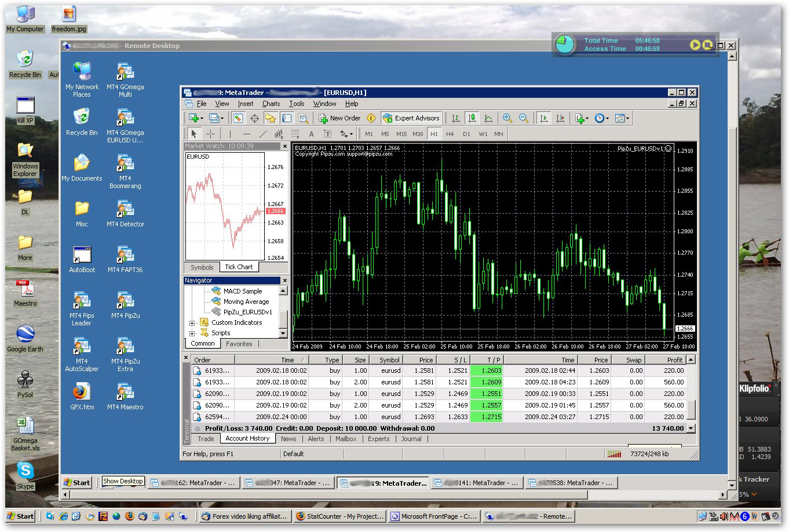Select the Cursor arrow tool
This screenshot has width=789, height=532.
tap(194, 134)
